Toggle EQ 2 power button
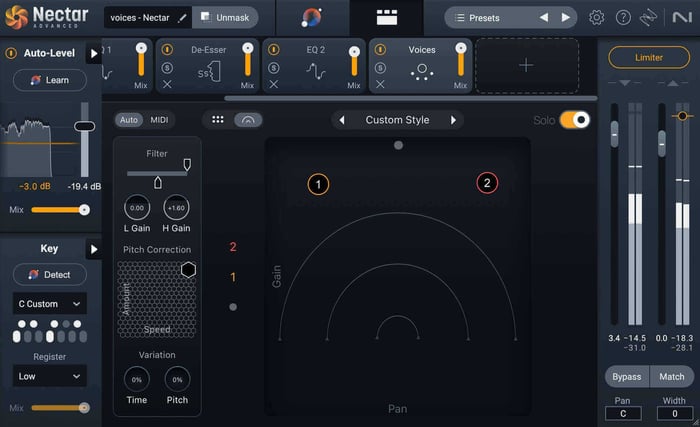Screen dimensions: 700x427 [274, 49]
